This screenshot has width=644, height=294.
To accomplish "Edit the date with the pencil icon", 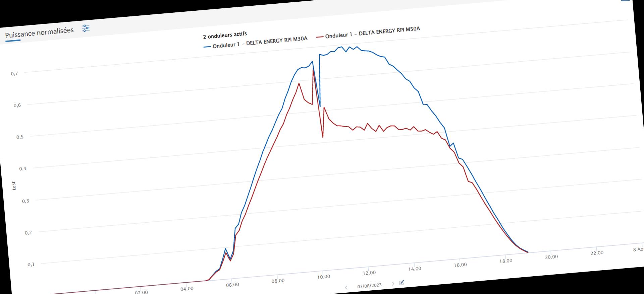I will (x=402, y=283).
